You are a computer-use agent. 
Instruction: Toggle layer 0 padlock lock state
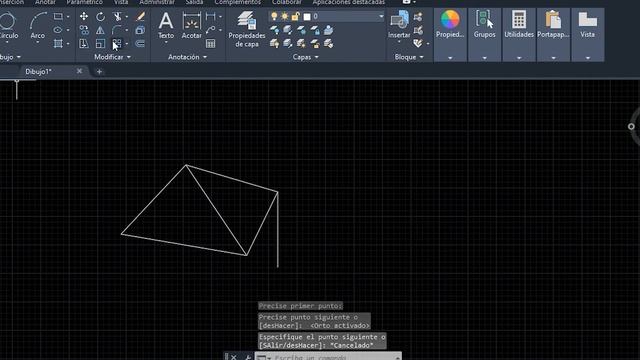(295, 16)
